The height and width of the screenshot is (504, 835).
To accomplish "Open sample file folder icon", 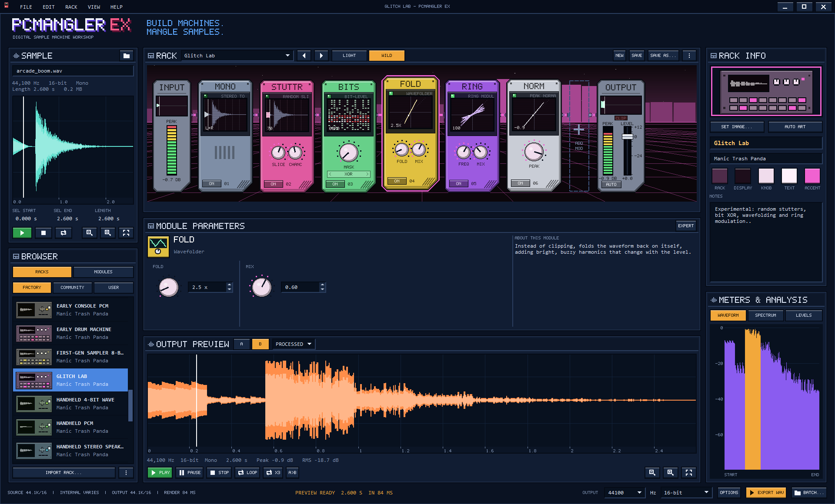I will (x=126, y=56).
